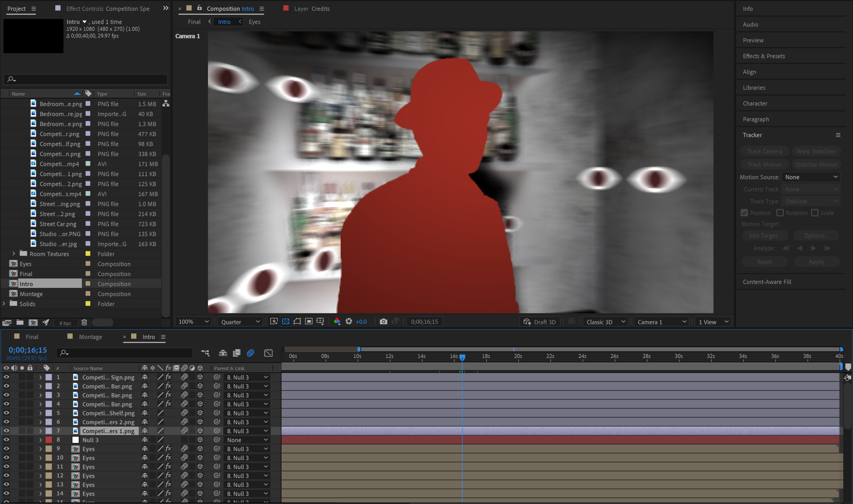
Task: Toggle the Scale checkbox in Tracker
Action: (x=815, y=213)
